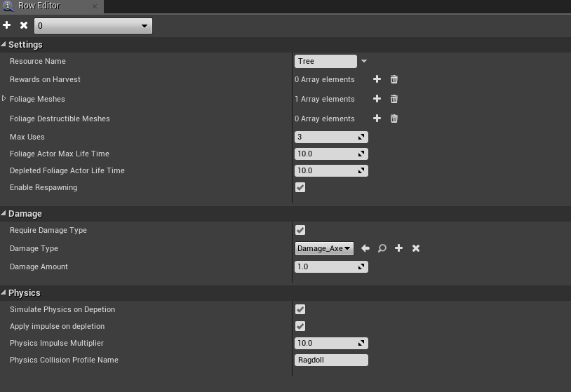
Task: Click '0 Array elements' for Foliage Destructible Meshes
Action: point(325,119)
